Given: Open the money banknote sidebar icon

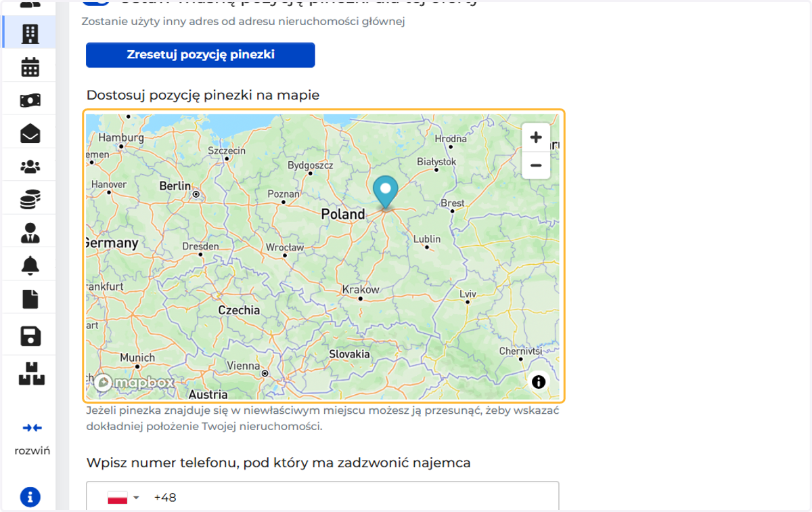Looking at the screenshot, I should pyautogui.click(x=30, y=100).
